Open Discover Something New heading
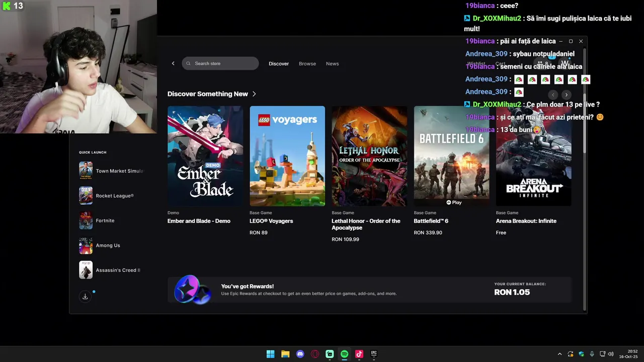Image resolution: width=644 pixels, height=362 pixels. click(208, 94)
